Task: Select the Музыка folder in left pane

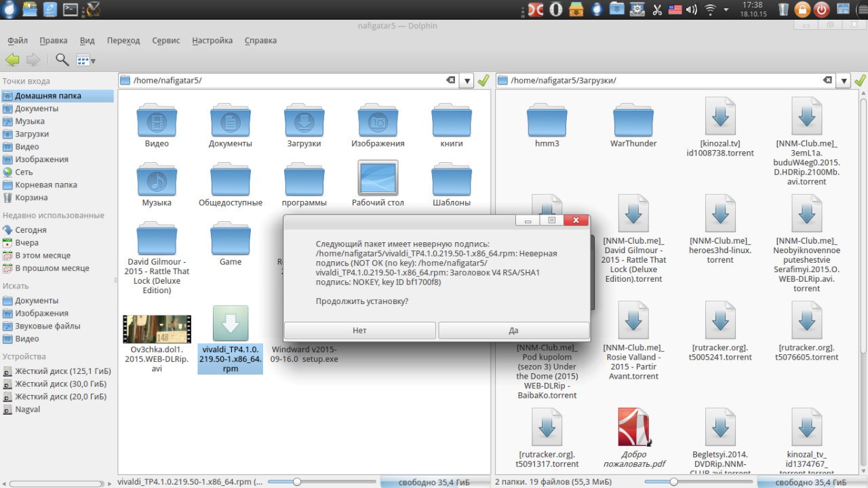Action: click(x=157, y=180)
